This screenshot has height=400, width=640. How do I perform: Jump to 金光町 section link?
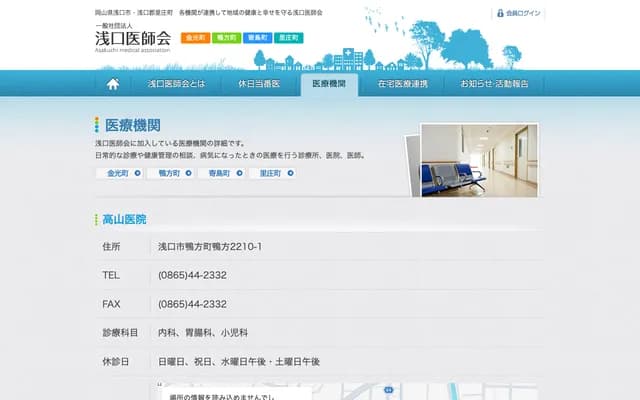[118, 173]
